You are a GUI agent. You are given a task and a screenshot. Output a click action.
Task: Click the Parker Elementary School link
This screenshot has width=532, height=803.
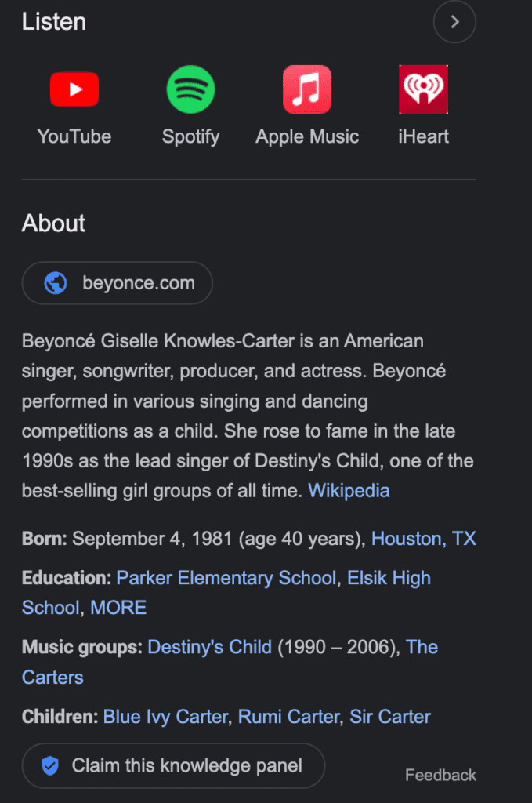tap(226, 578)
